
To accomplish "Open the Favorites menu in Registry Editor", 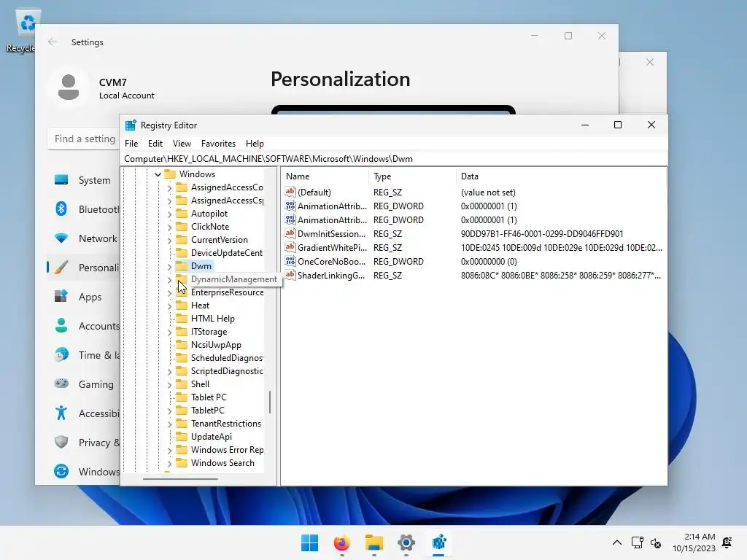I will [x=218, y=144].
